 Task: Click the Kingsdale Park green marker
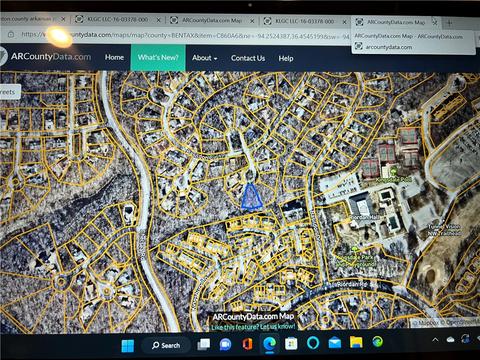(x=355, y=249)
